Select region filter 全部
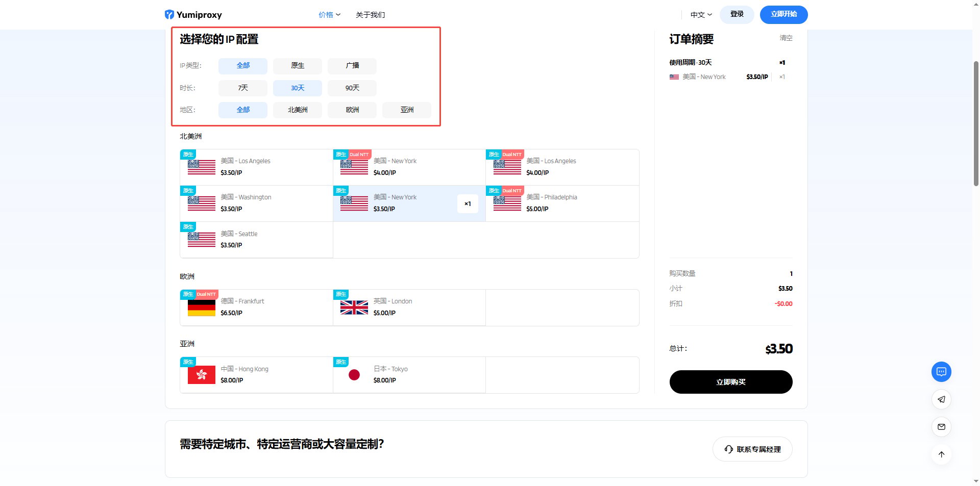The width and height of the screenshot is (980, 486). pyautogui.click(x=243, y=110)
